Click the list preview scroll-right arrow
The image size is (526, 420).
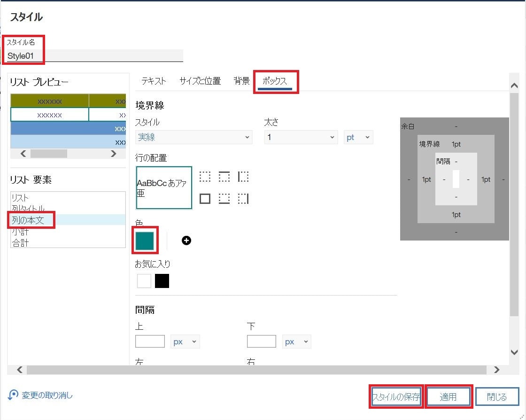113,154
